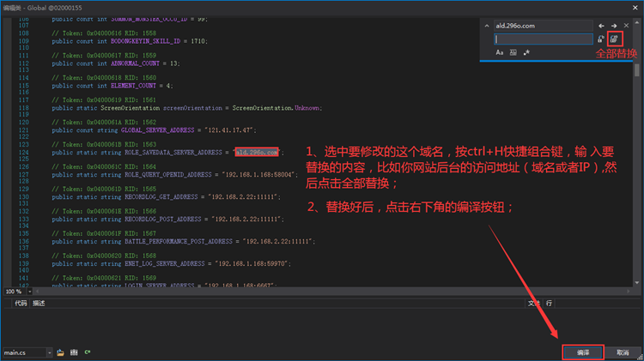Collapse the replace row with chevron toggle
The image size is (644, 361).
coord(486,26)
